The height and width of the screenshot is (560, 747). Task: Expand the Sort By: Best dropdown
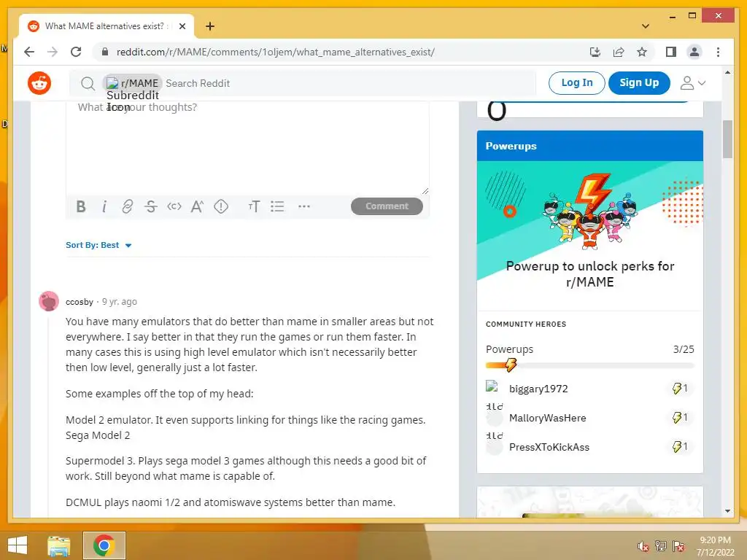pos(98,245)
